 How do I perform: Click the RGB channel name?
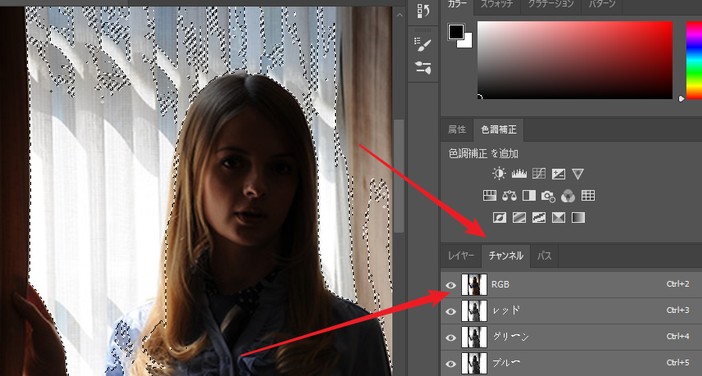point(500,285)
